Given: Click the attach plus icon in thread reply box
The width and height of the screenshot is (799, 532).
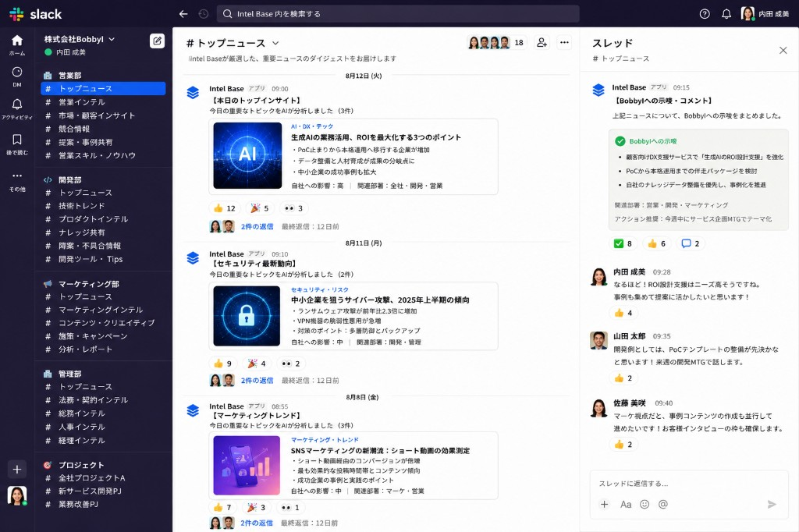Looking at the screenshot, I should 605,504.
